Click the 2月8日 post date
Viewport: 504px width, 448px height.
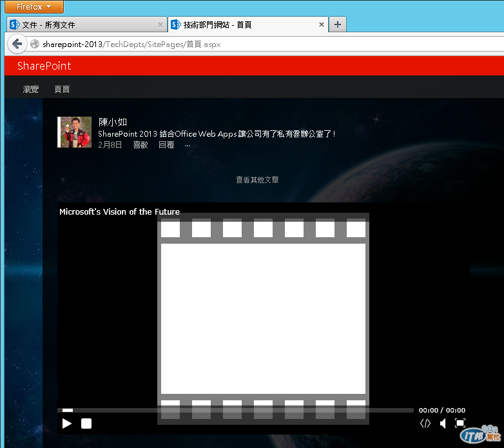(x=110, y=145)
